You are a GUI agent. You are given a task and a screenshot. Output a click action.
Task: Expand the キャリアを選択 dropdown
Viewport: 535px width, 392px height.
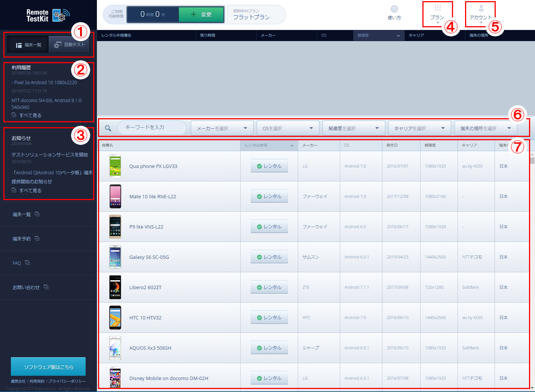pyautogui.click(x=420, y=128)
